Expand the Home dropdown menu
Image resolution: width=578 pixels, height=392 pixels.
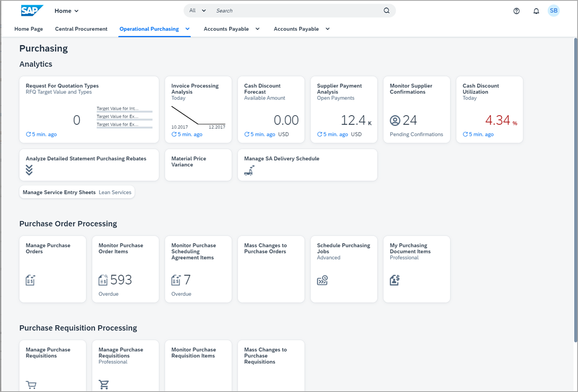[66, 11]
